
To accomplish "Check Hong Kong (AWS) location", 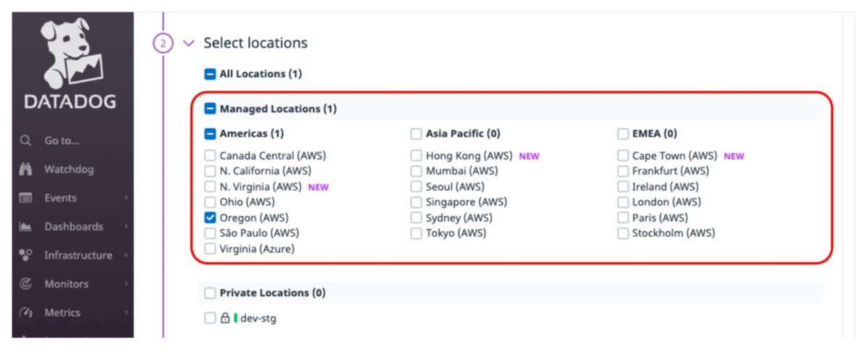I will [x=416, y=156].
